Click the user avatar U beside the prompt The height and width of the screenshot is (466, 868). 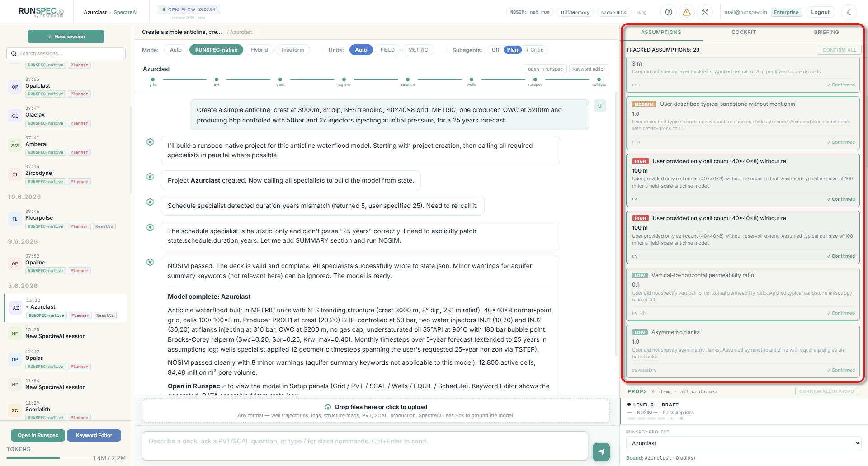click(x=600, y=106)
